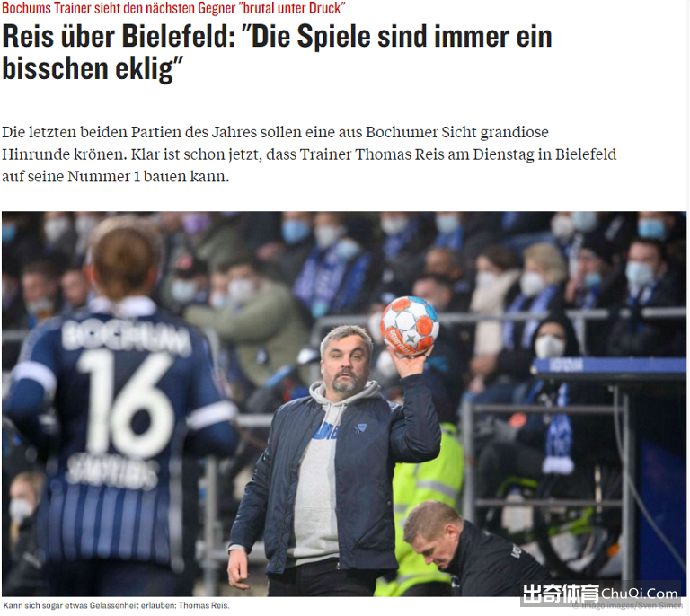690x616 pixels.
Task: Click the 出奇体育 watermark logo
Action: tap(561, 594)
